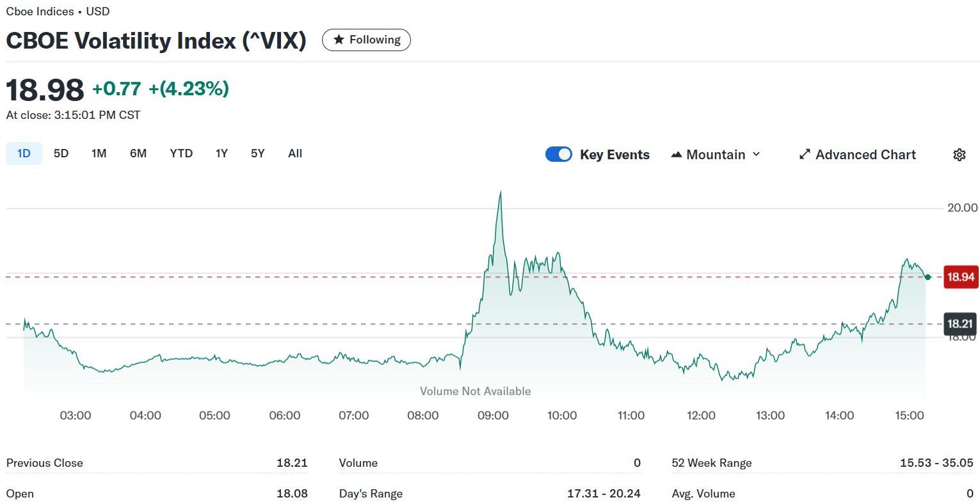Image resolution: width=980 pixels, height=502 pixels.
Task: Click the Previous Close value 18.21
Action: (292, 463)
